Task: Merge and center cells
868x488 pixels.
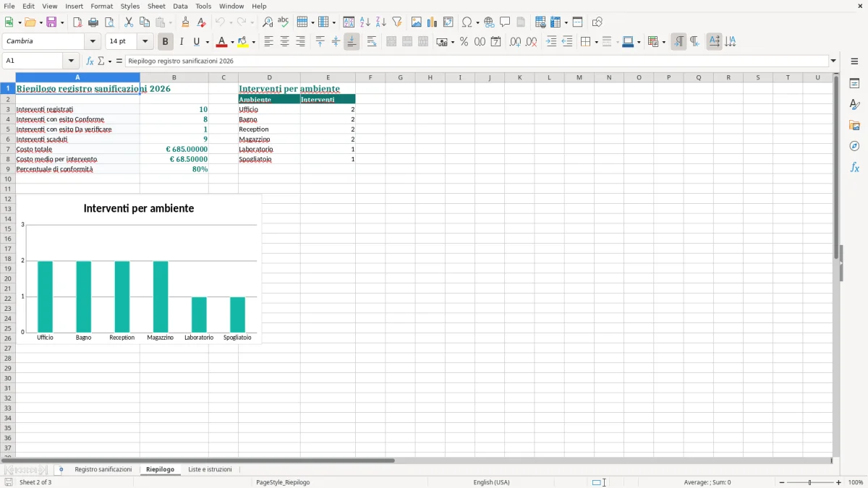Action: coord(391,42)
